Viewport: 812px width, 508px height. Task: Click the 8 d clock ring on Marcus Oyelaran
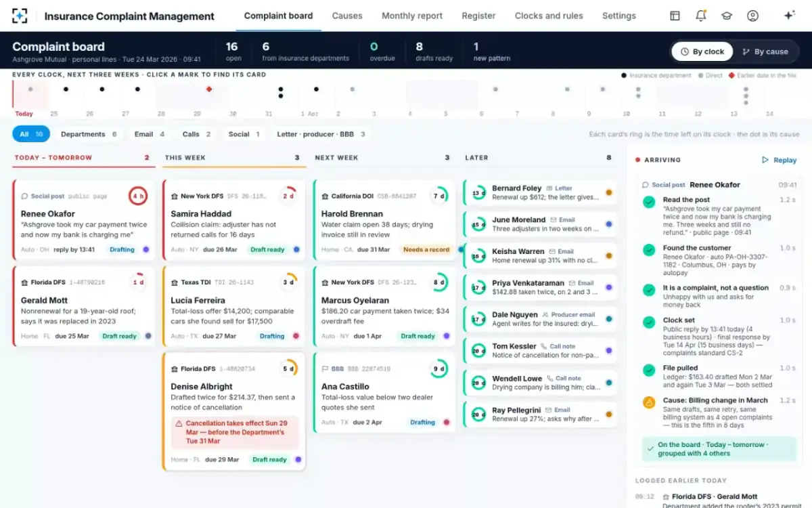(x=438, y=282)
